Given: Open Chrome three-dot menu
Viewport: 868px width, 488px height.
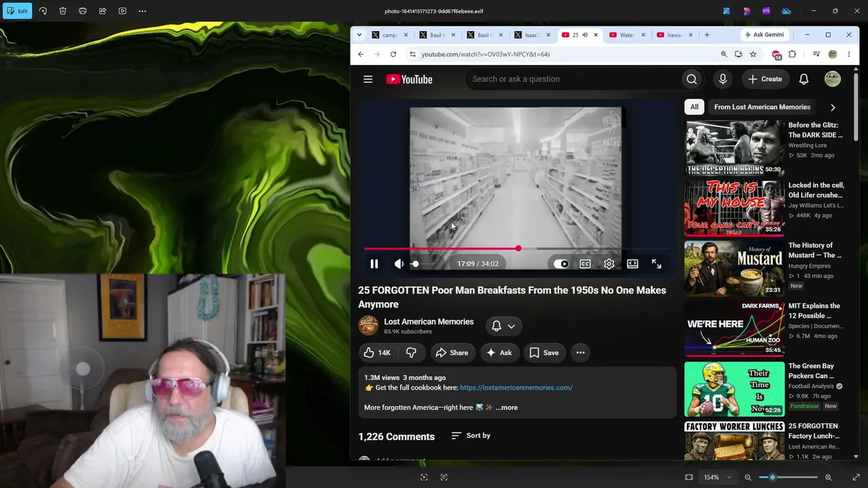Looking at the screenshot, I should 848,54.
